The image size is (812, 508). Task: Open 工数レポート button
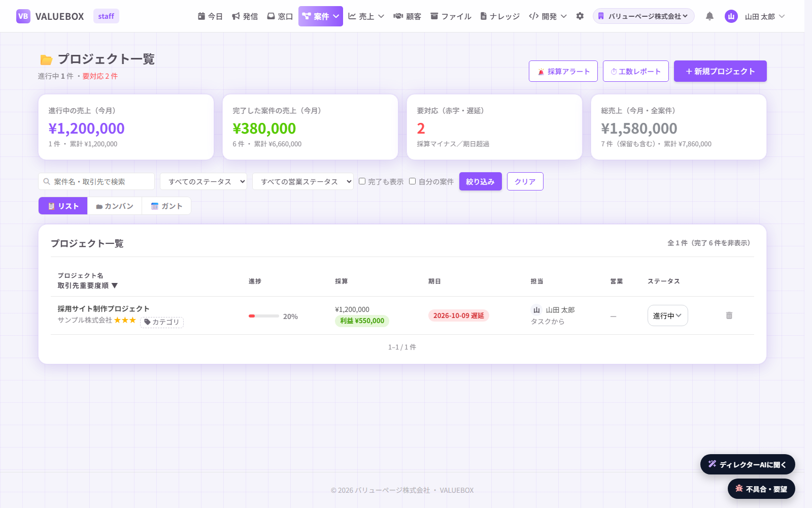pos(636,71)
